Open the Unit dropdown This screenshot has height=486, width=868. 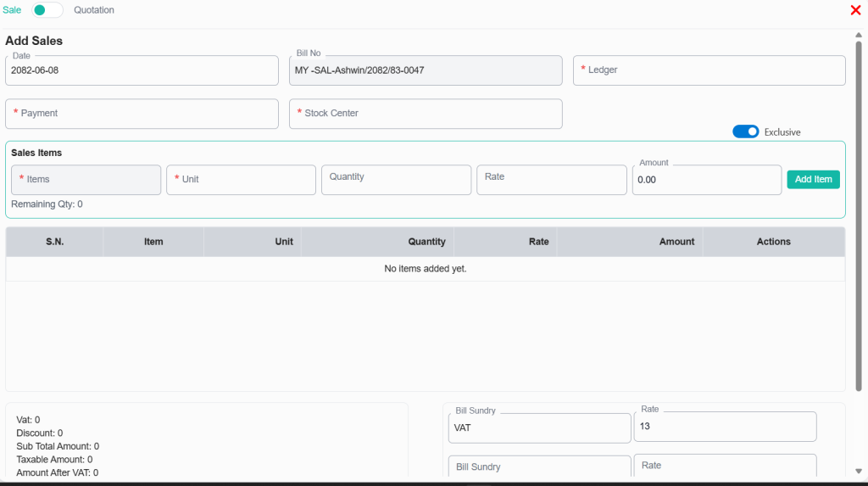pyautogui.click(x=241, y=180)
